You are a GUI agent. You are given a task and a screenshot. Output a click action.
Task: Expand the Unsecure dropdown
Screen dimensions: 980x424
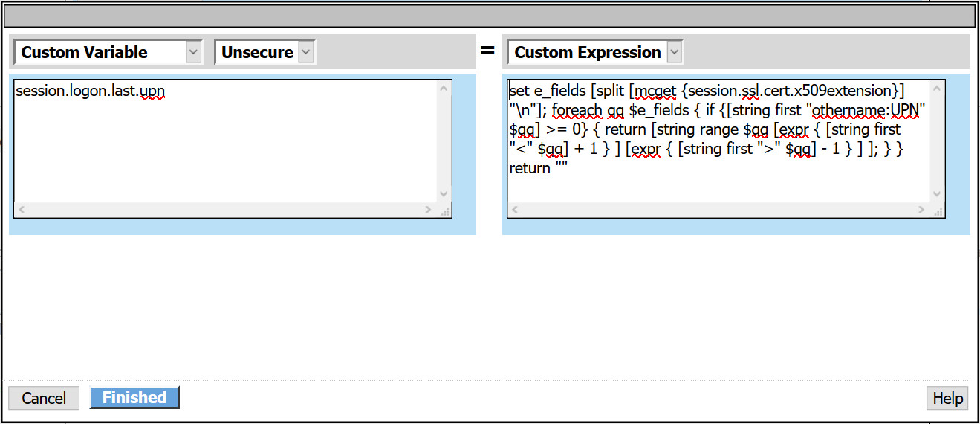pyautogui.click(x=265, y=52)
